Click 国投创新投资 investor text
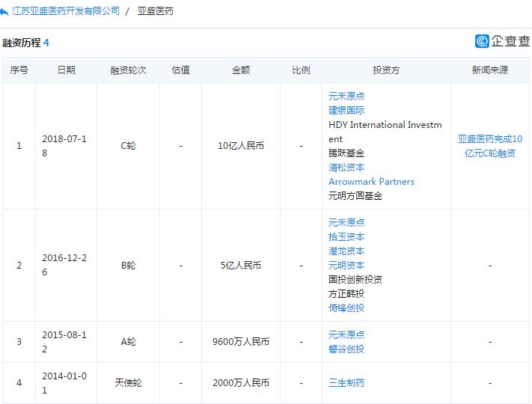532x404 pixels. [x=355, y=280]
